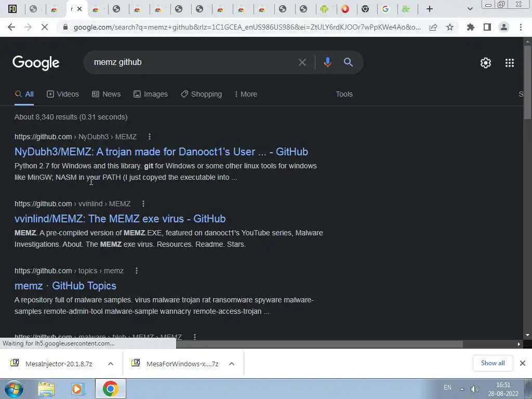Bookmark this page with star

(x=450, y=27)
